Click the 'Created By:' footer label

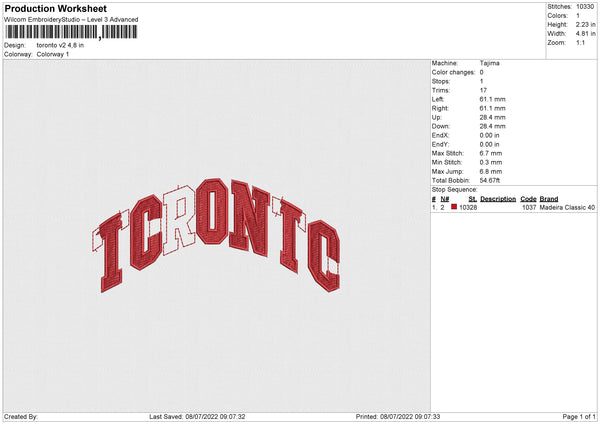[x=21, y=416]
